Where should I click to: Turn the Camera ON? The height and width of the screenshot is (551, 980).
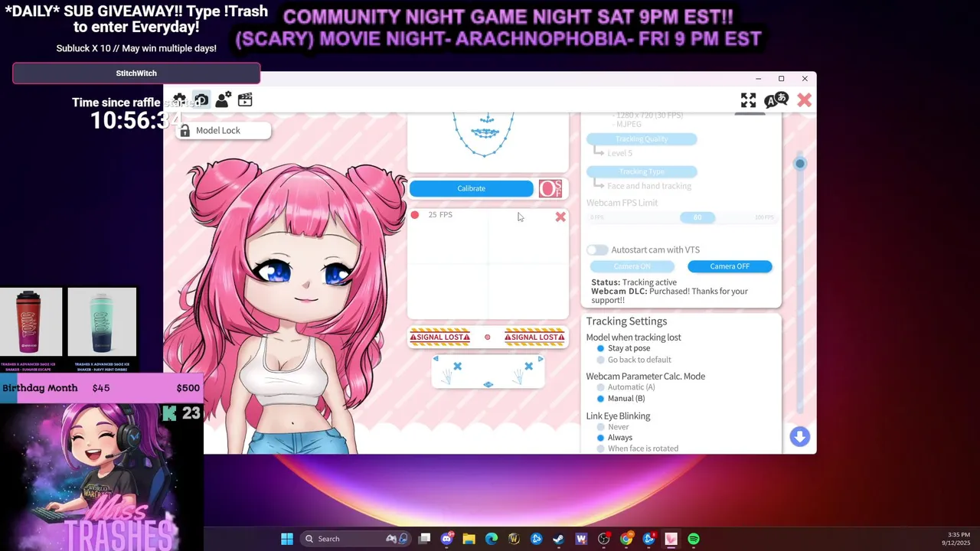(632, 266)
